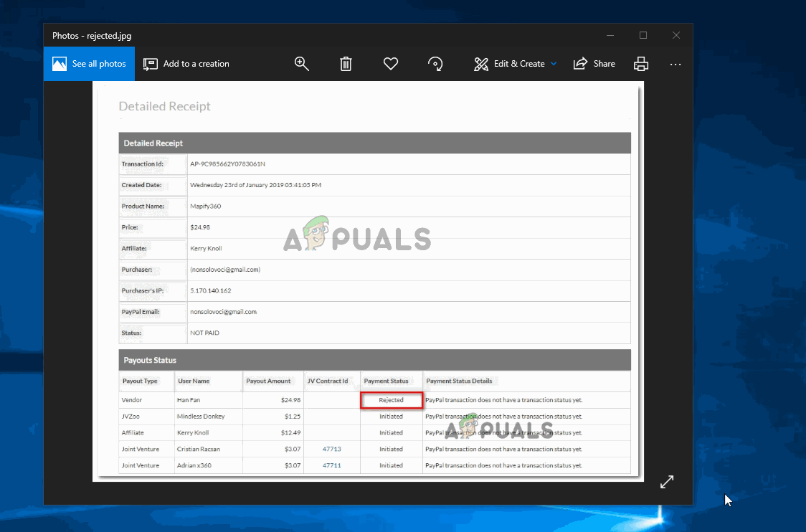Open the See more ellipsis menu
Screen dimensions: 806x532
675,65
